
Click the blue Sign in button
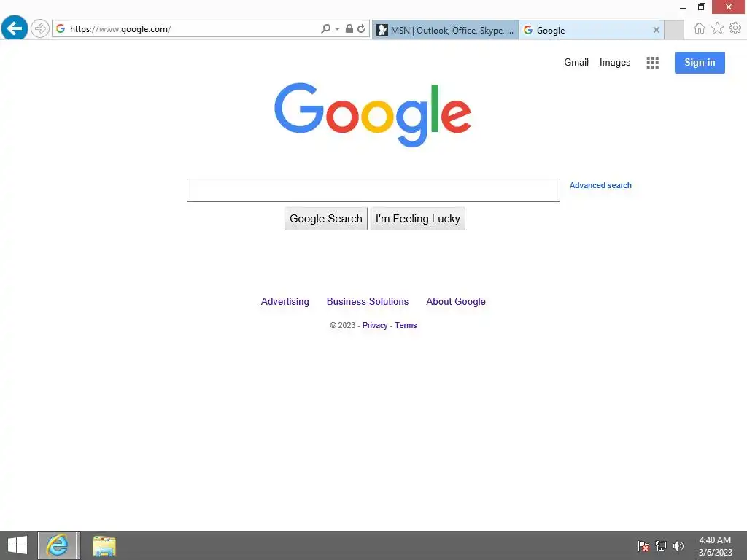[700, 63]
